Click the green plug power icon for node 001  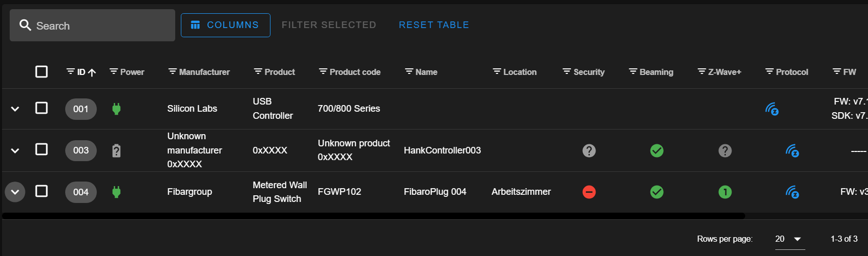click(116, 109)
